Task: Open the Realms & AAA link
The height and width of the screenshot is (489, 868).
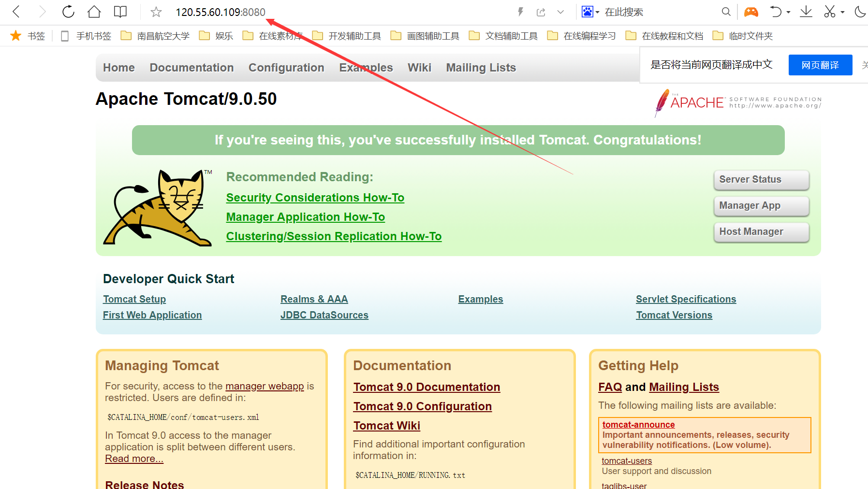Action: click(x=314, y=299)
